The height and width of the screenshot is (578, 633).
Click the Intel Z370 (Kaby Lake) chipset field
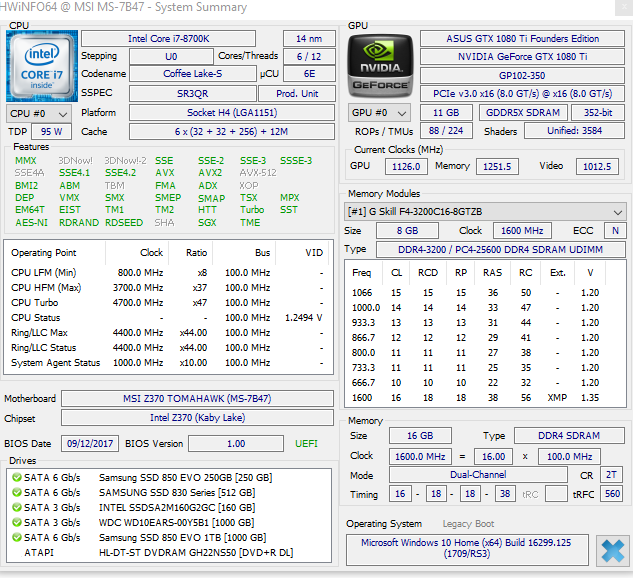(197, 417)
